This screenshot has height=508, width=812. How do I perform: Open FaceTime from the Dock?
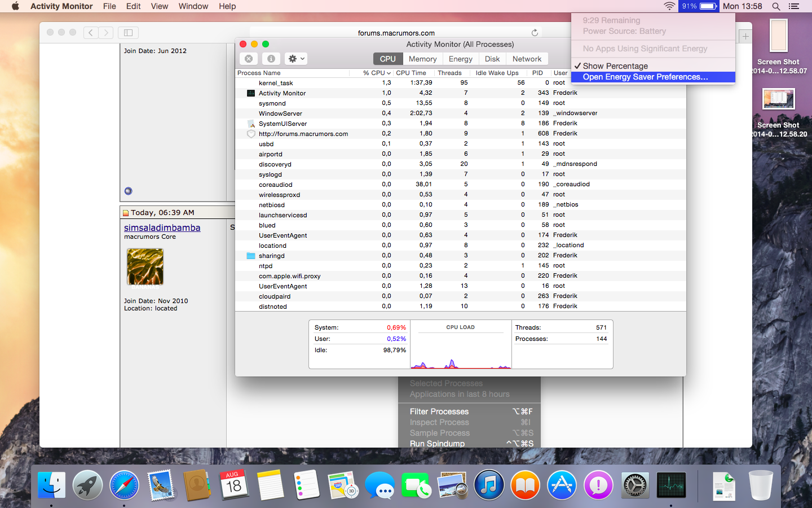pyautogui.click(x=416, y=485)
